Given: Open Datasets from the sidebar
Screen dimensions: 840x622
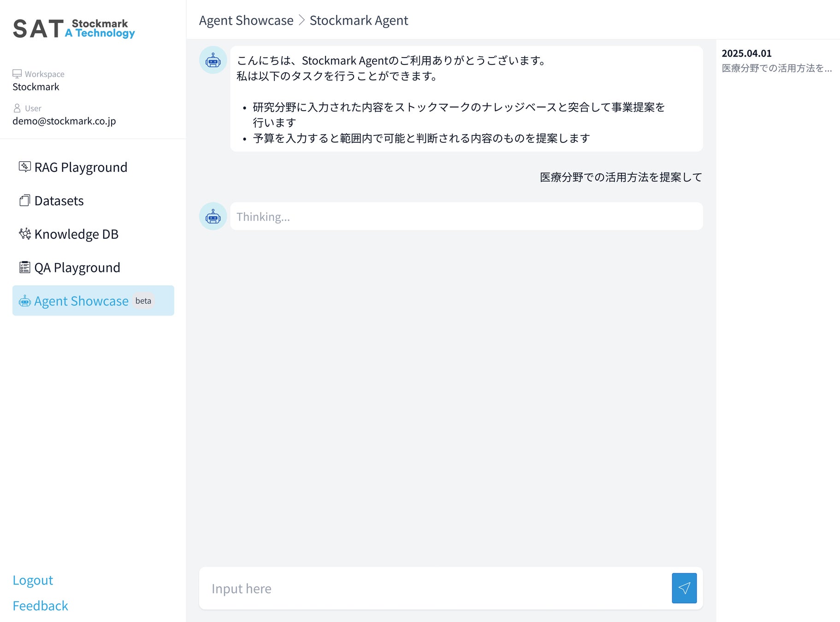Looking at the screenshot, I should (93, 200).
